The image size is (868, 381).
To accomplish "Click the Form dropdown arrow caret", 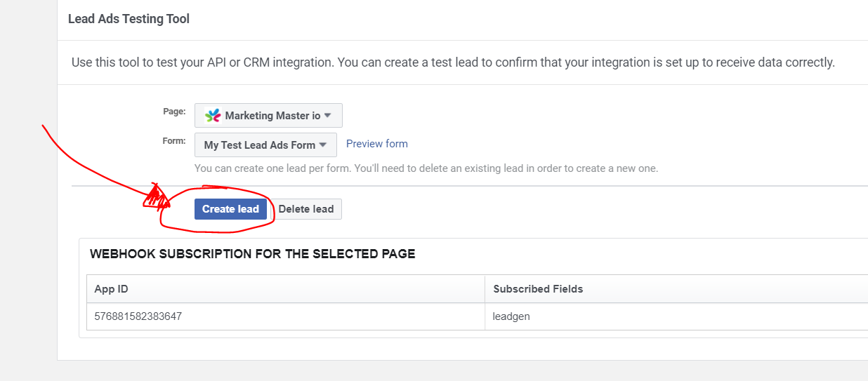I will click(323, 145).
